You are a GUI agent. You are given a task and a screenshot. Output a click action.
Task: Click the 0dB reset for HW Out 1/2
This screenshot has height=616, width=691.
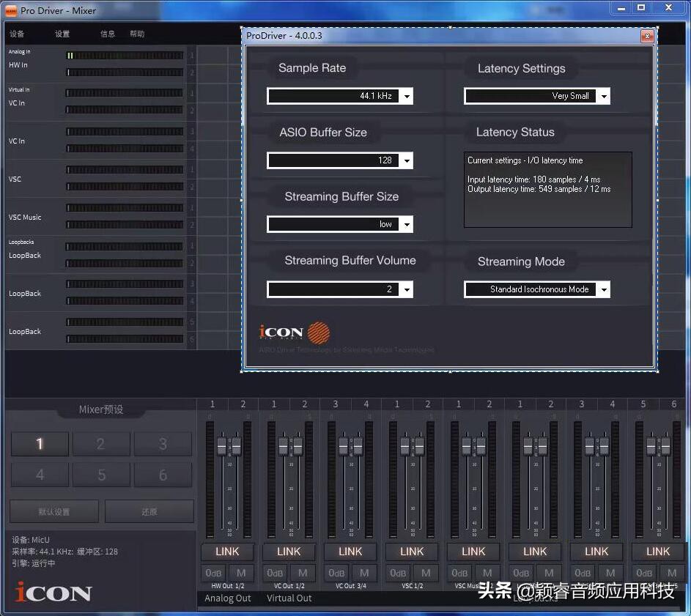[x=213, y=573]
